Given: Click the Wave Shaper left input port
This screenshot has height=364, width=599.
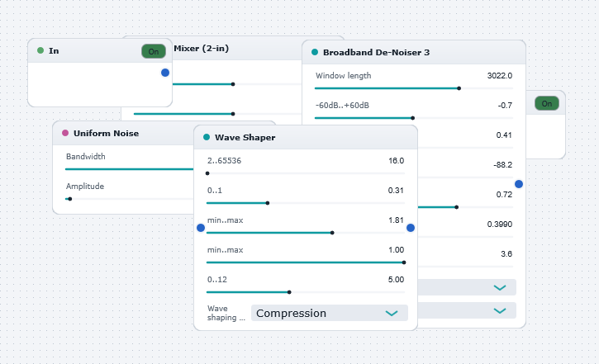Looking at the screenshot, I should [x=201, y=228].
